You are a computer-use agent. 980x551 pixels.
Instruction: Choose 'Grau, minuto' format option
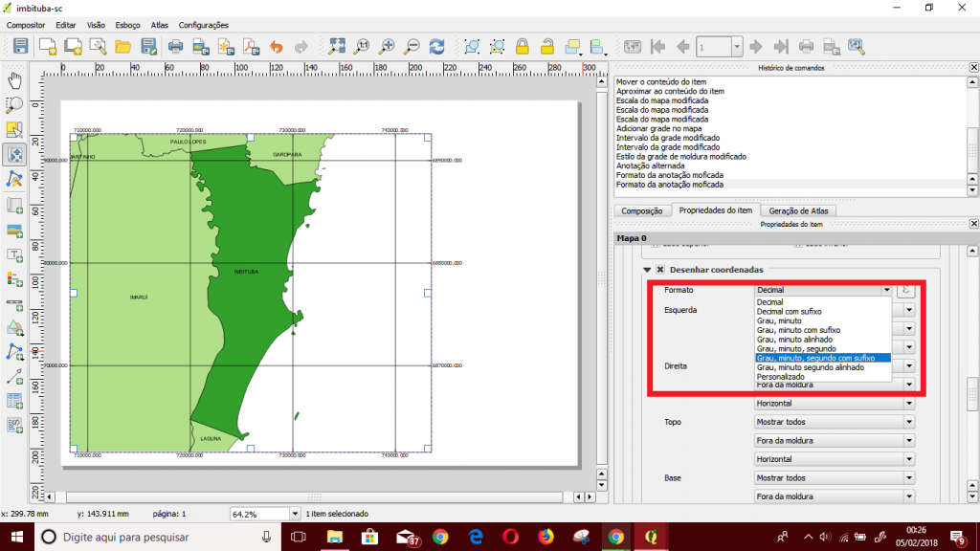(x=779, y=321)
